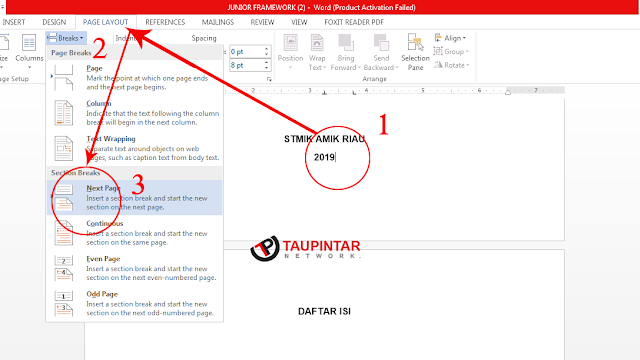Select the Continuous section break icon
The image size is (640, 360).
point(64,233)
